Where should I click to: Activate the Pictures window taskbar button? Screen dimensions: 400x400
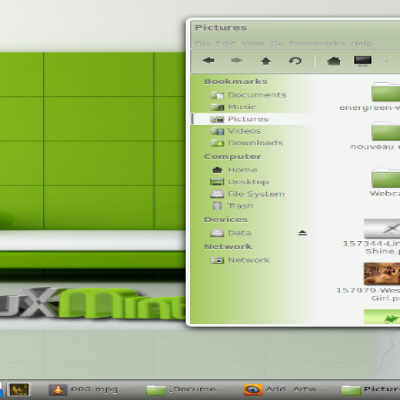coord(370,389)
